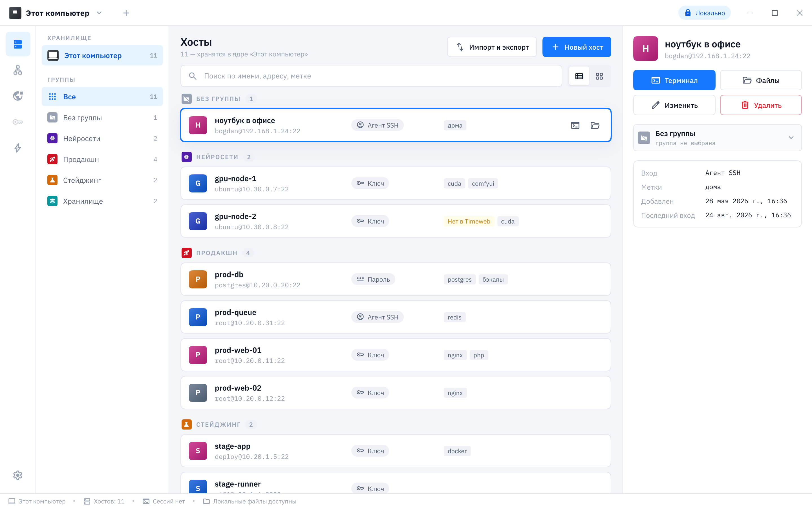
Task: Switch to grid view
Action: tap(599, 76)
